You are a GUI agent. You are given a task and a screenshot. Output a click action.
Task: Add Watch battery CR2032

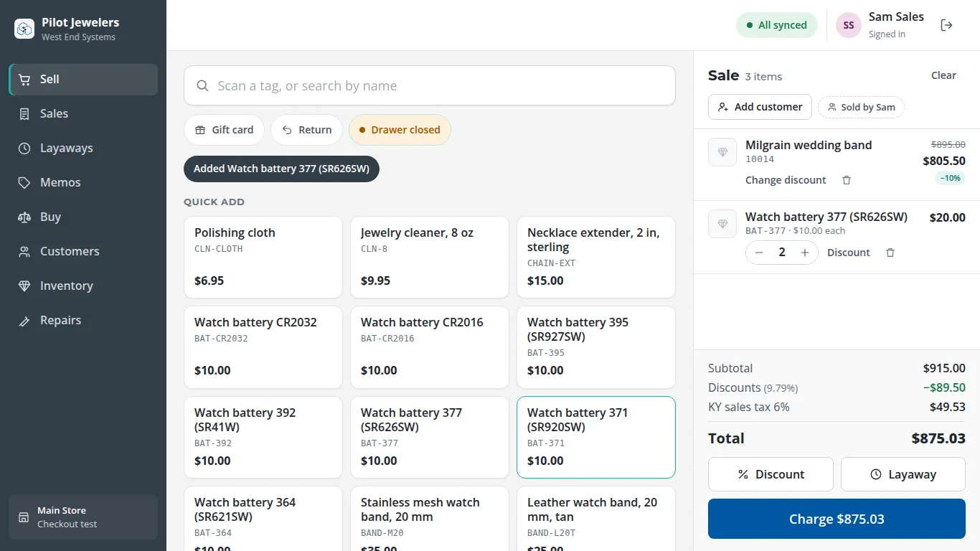pos(263,347)
